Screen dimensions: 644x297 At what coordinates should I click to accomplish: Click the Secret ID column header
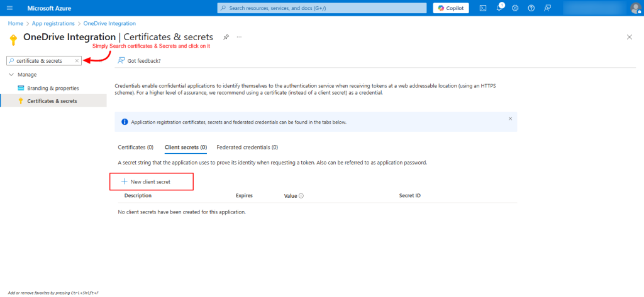pyautogui.click(x=410, y=196)
